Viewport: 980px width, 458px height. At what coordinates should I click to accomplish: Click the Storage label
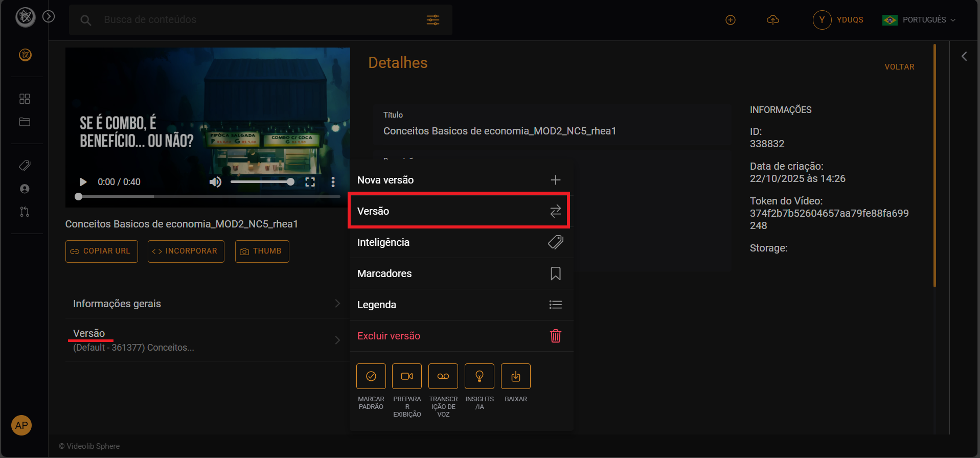(x=768, y=248)
